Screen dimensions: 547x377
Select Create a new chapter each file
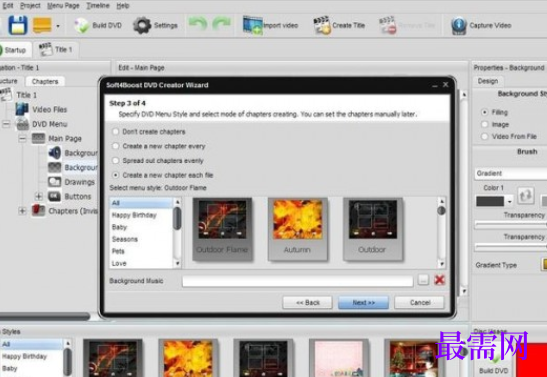coord(115,175)
